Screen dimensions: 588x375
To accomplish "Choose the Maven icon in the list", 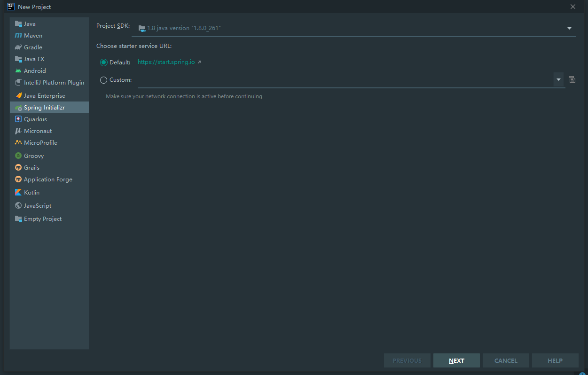I will 18,36.
